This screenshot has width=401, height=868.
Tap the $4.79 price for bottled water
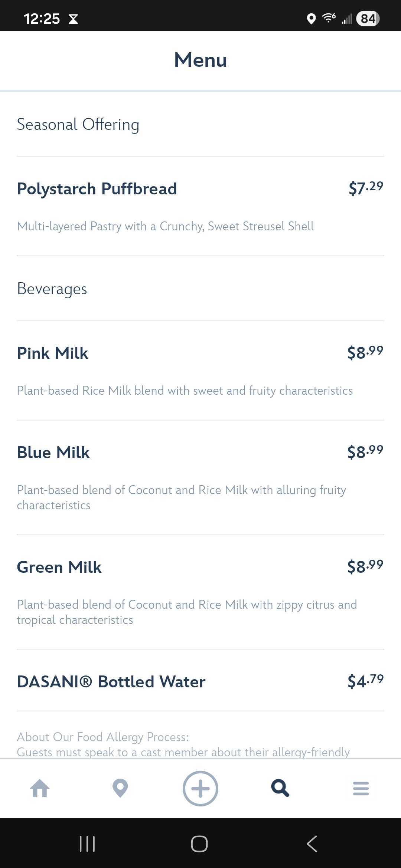(365, 681)
